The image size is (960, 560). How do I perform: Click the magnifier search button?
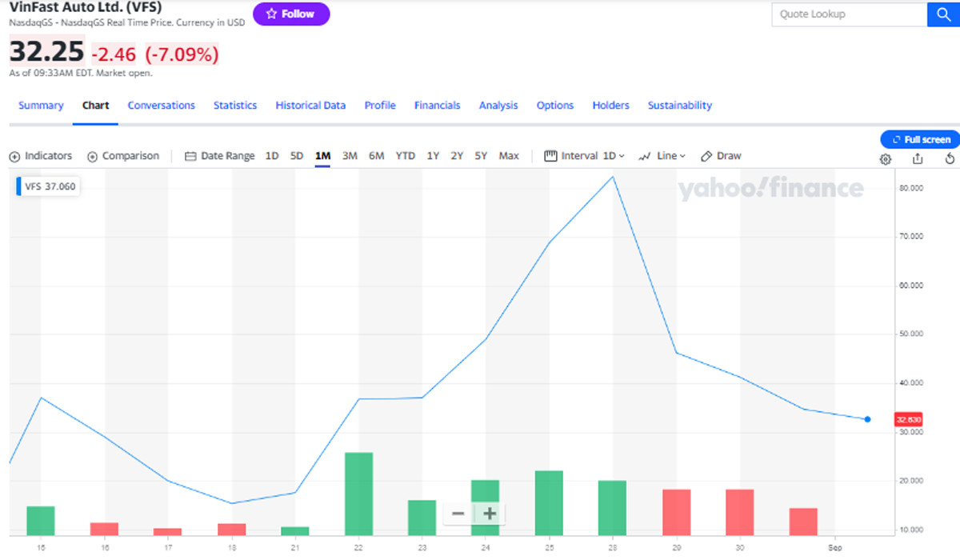pyautogui.click(x=943, y=14)
